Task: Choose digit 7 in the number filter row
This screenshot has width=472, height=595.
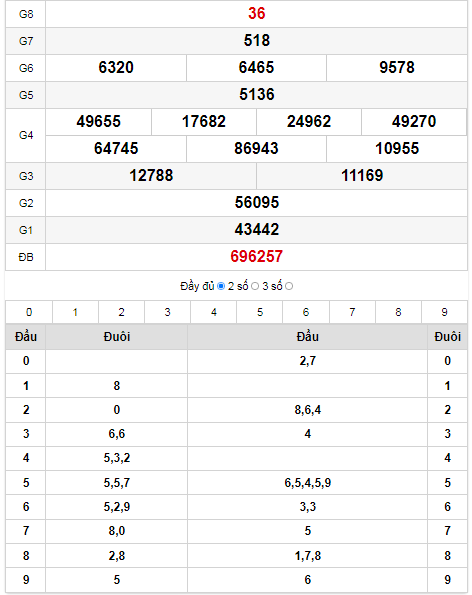Action: (352, 312)
